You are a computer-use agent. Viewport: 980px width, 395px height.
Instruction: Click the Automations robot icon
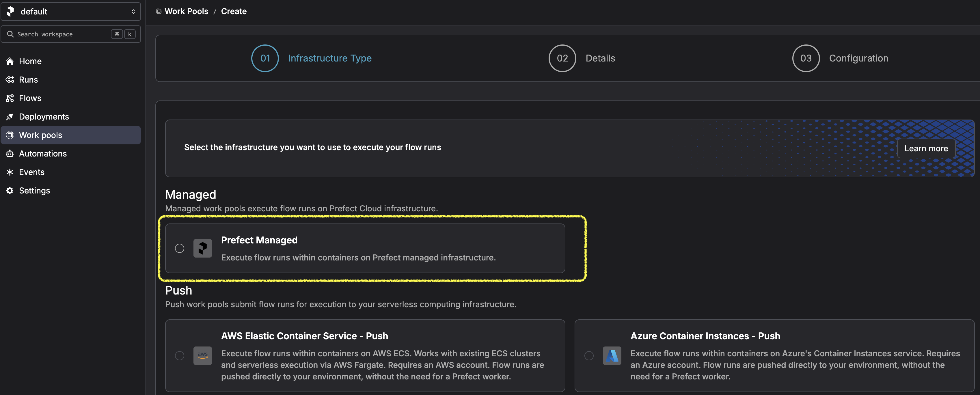pyautogui.click(x=10, y=154)
